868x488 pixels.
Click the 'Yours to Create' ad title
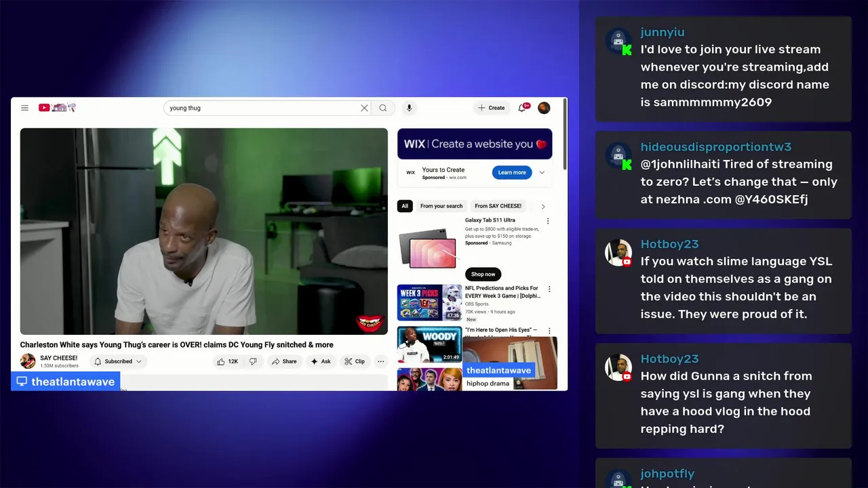point(443,169)
